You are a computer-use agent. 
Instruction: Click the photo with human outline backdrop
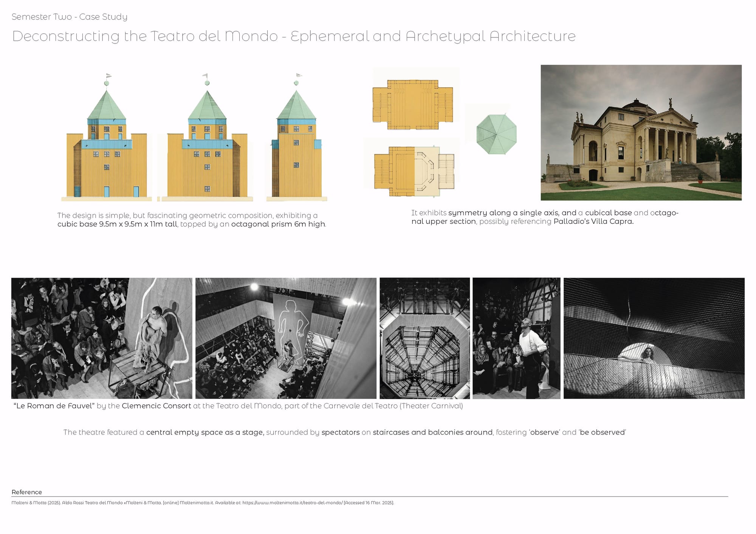pyautogui.click(x=286, y=338)
